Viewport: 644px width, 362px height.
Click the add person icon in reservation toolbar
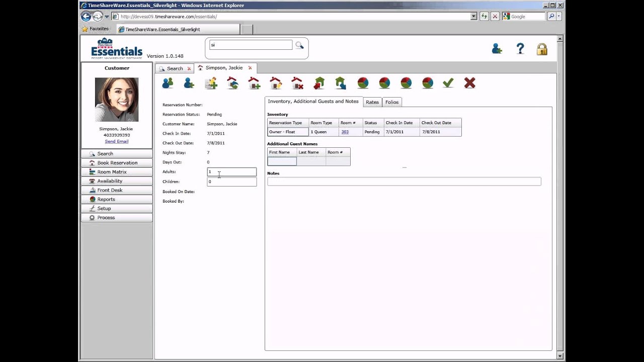[x=189, y=83]
